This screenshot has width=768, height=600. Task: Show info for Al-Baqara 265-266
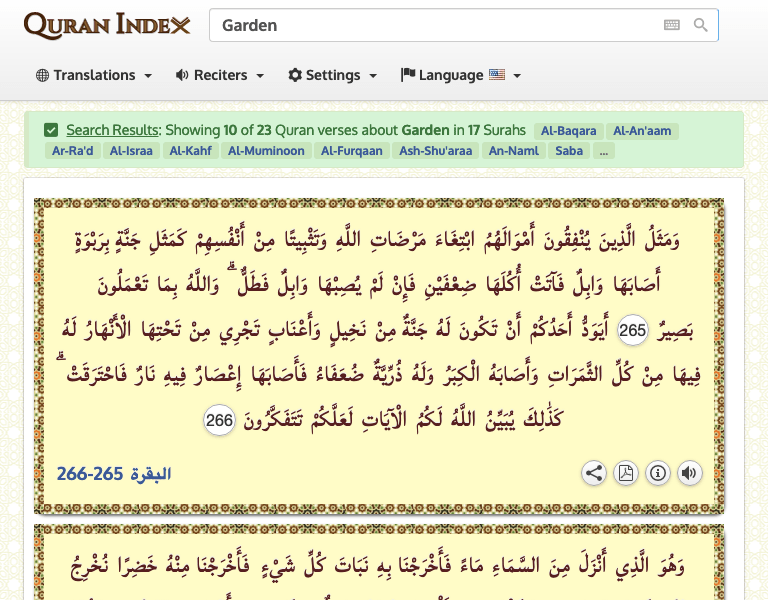pos(658,473)
